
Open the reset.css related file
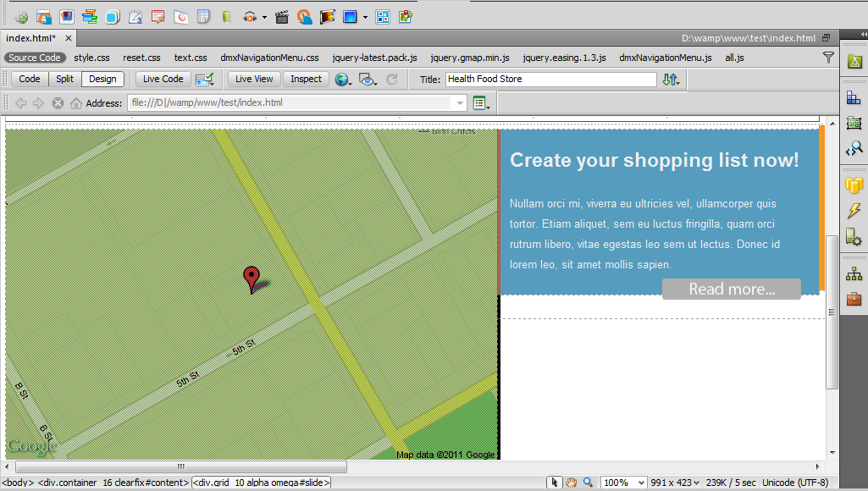point(141,58)
